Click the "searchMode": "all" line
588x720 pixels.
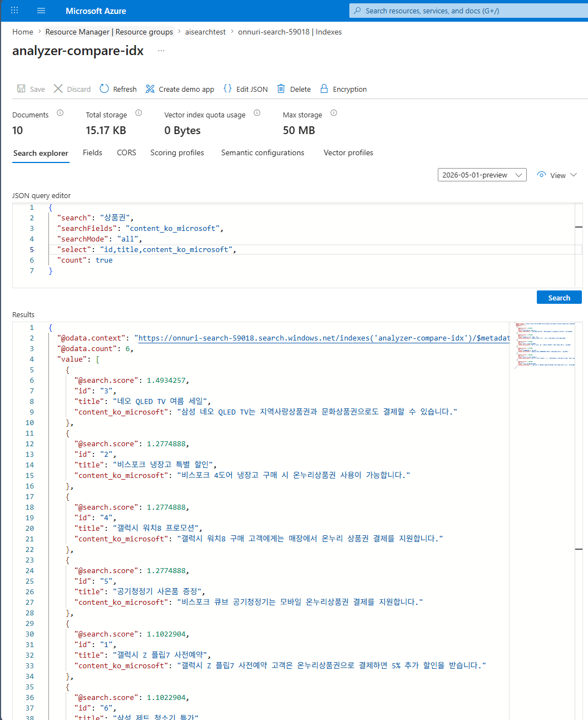pyautogui.click(x=100, y=239)
